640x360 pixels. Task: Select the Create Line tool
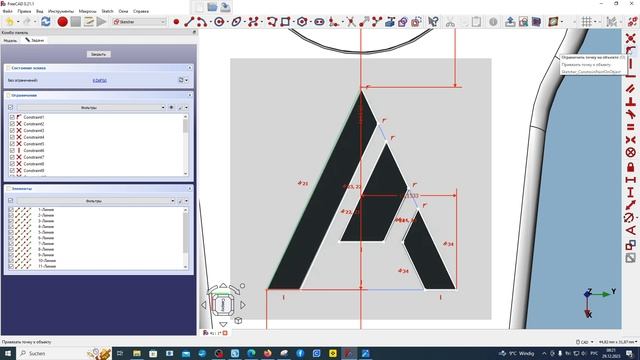point(189,22)
